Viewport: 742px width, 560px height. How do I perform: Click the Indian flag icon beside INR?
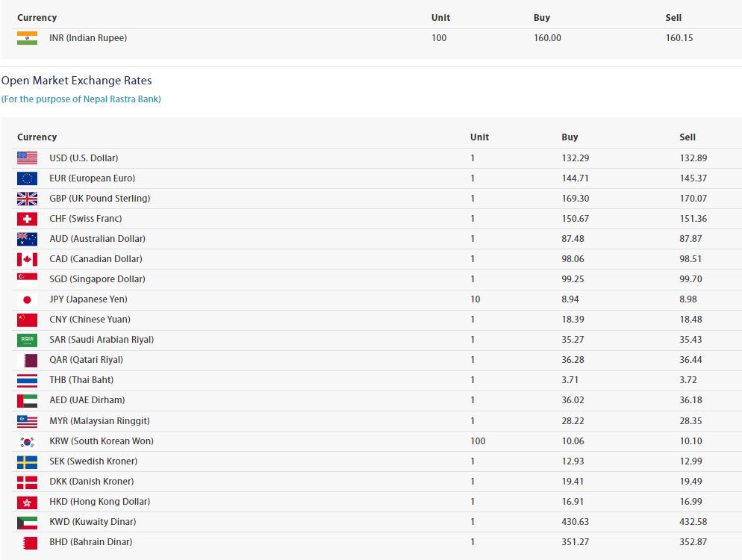point(27,38)
